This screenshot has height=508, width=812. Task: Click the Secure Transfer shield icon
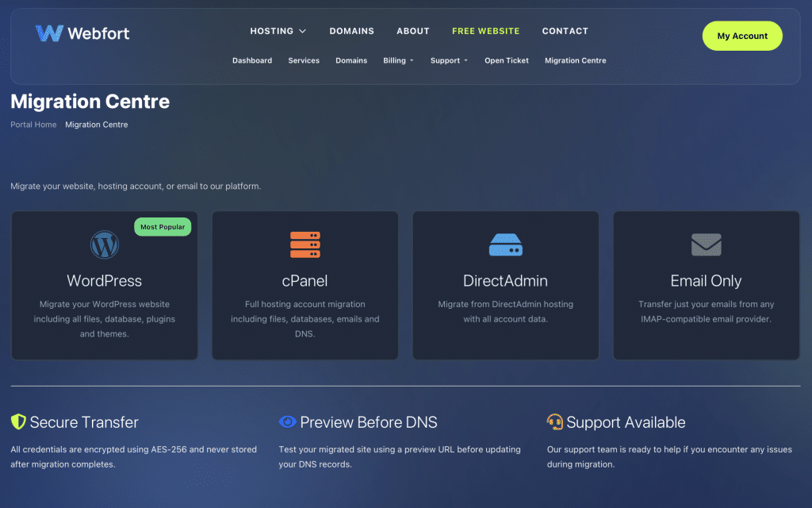point(18,421)
